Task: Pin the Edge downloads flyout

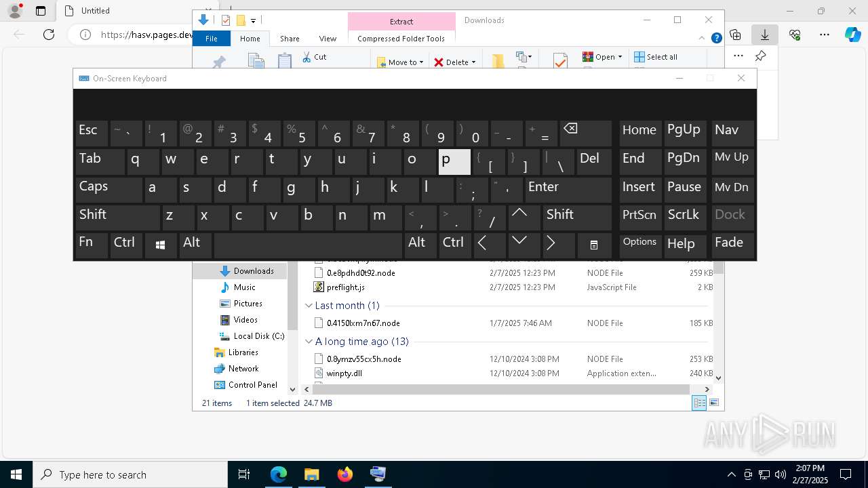Action: (761, 56)
